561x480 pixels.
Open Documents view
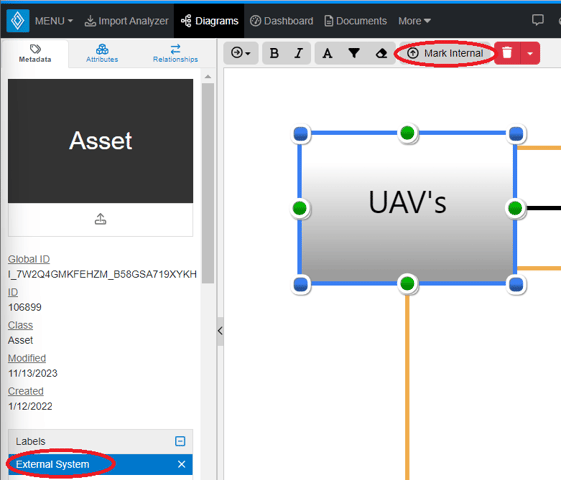pyautogui.click(x=356, y=21)
